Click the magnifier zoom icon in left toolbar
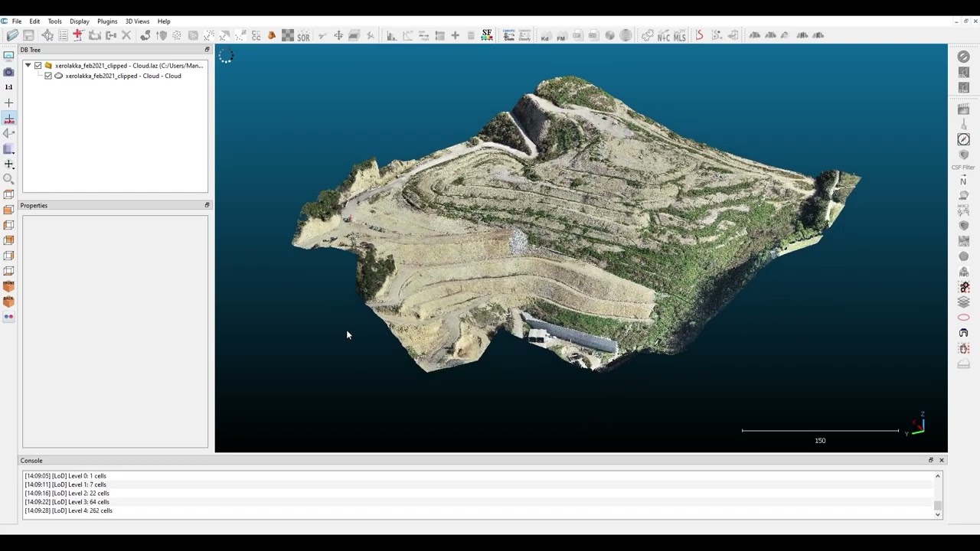 click(8, 179)
